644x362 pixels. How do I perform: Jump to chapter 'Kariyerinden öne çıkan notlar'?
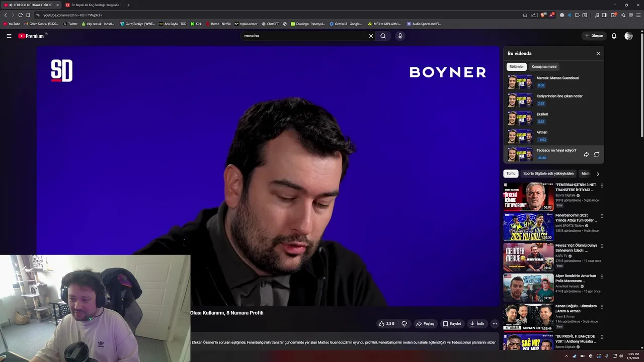click(x=553, y=100)
